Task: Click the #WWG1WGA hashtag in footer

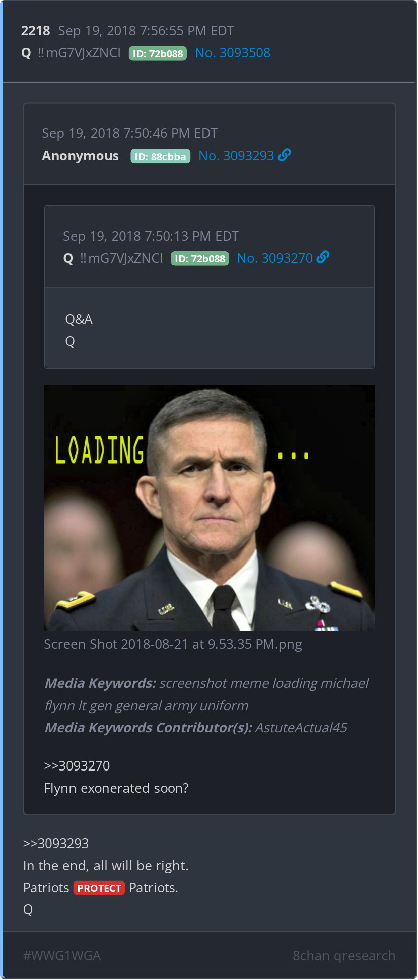Action: (x=62, y=956)
